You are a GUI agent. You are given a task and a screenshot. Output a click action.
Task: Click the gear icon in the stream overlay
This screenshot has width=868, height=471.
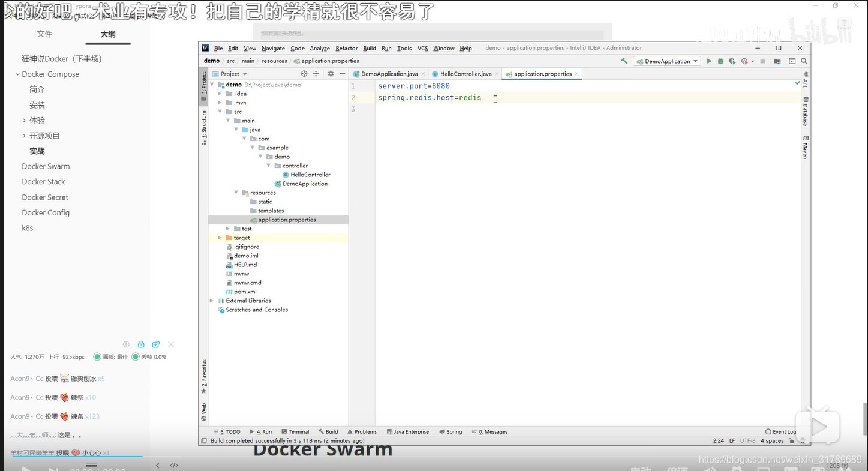click(x=126, y=344)
